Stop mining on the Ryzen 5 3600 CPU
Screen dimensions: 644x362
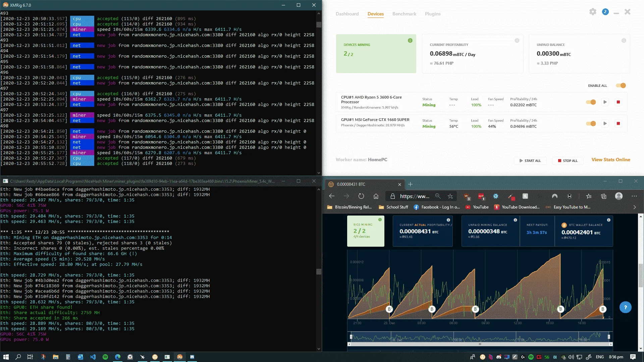point(618,102)
